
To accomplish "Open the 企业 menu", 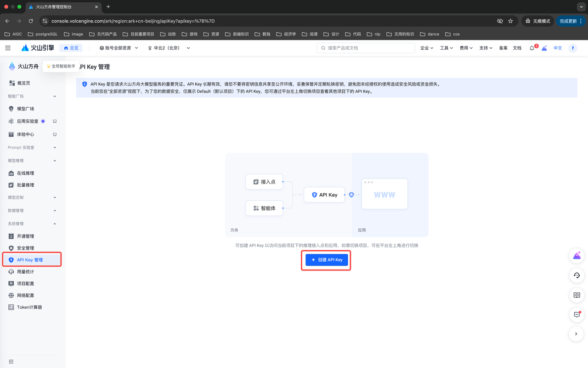I will [x=427, y=48].
